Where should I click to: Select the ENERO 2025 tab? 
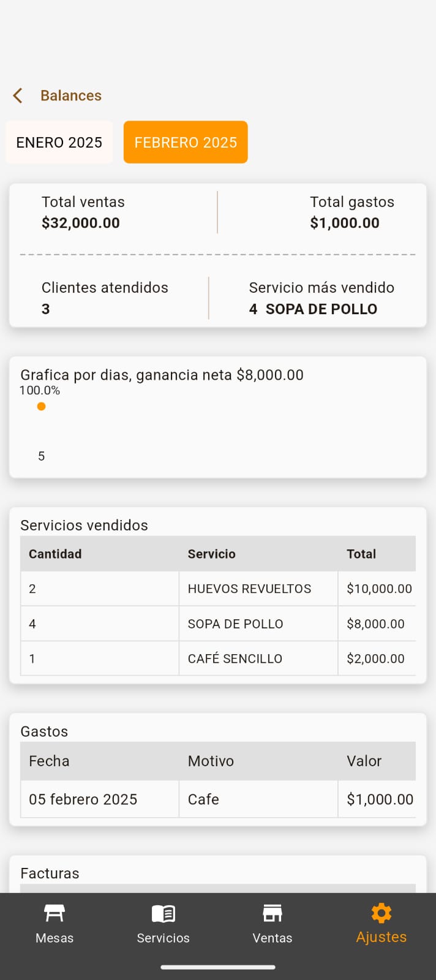coord(59,142)
